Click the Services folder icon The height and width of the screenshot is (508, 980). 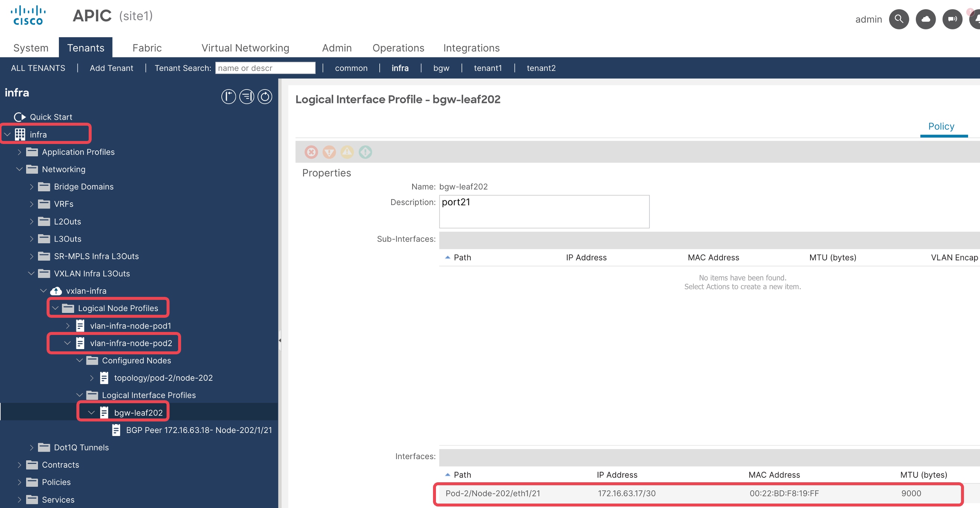point(32,499)
